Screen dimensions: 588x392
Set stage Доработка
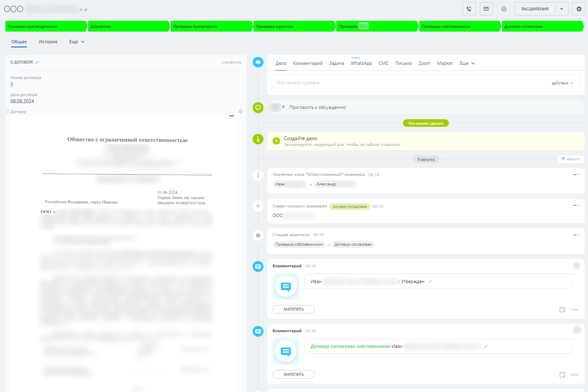point(129,26)
